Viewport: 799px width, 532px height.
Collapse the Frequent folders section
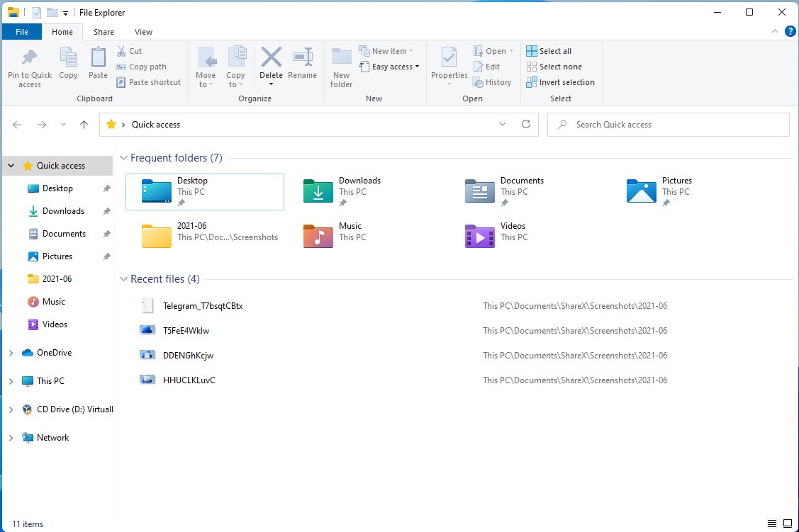point(123,159)
